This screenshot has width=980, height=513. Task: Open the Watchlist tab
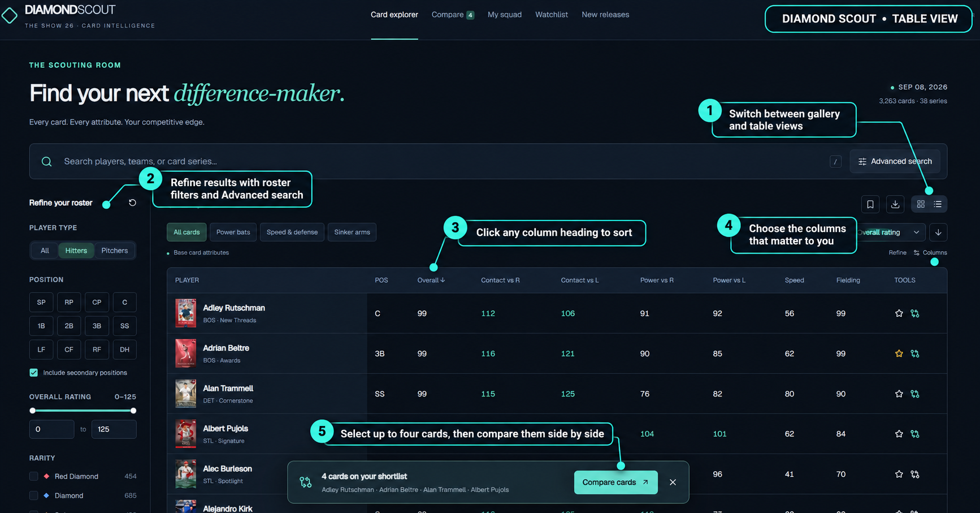tap(552, 15)
